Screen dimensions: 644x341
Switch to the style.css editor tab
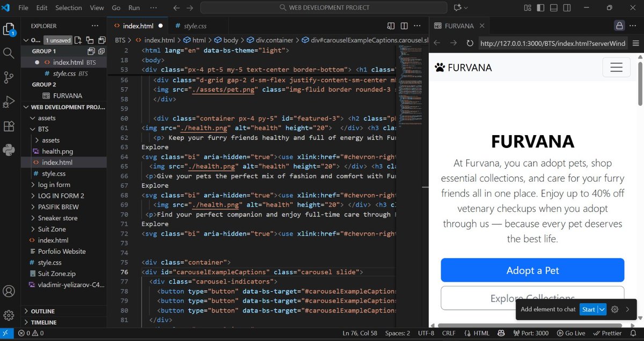point(195,26)
